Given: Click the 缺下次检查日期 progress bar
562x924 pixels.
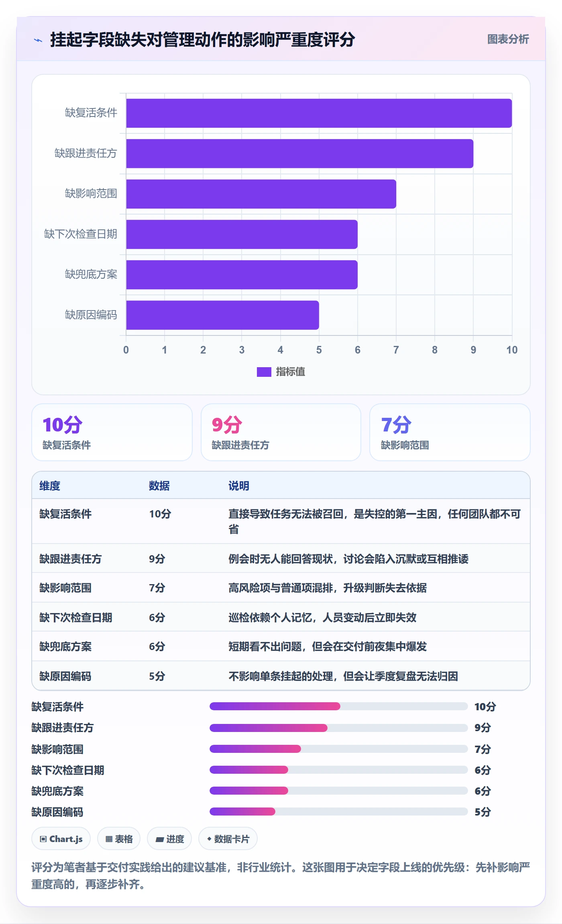Looking at the screenshot, I should (338, 770).
